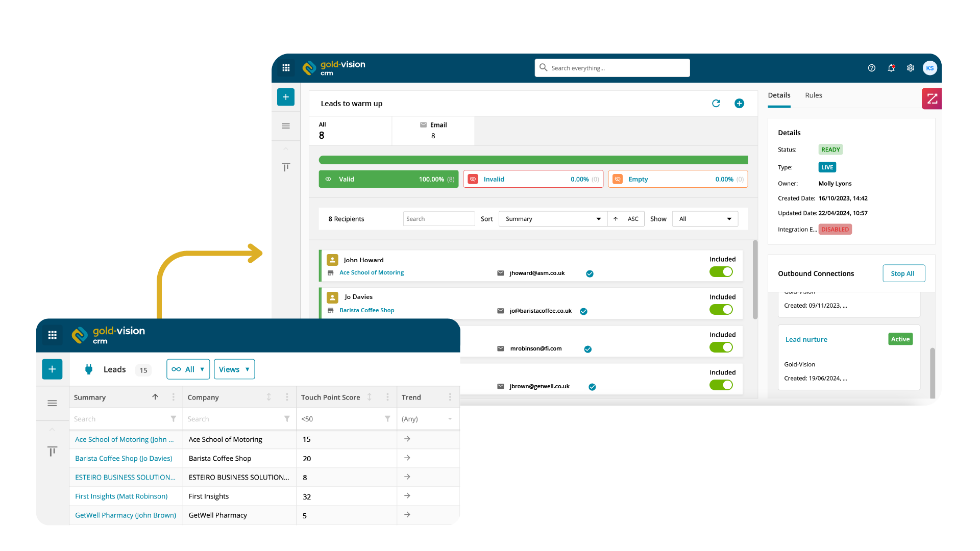Click the search everything input field

pos(612,68)
